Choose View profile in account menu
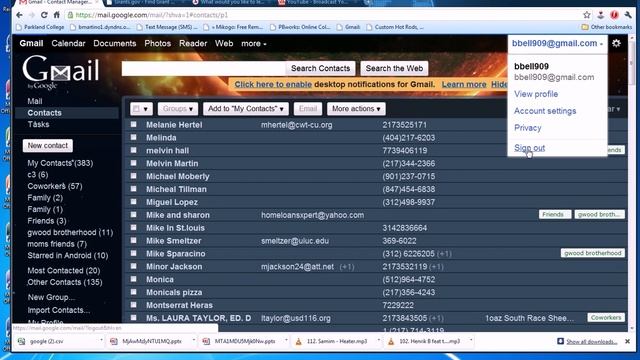 tap(536, 94)
